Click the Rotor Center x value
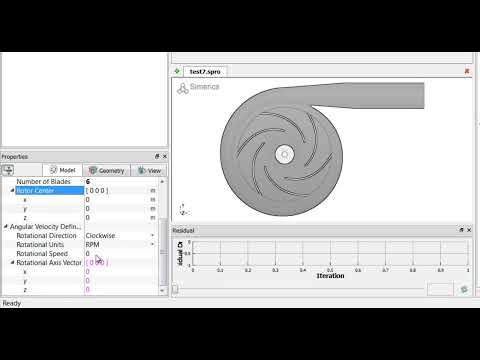Screen dimensions: 480x360 (87, 199)
